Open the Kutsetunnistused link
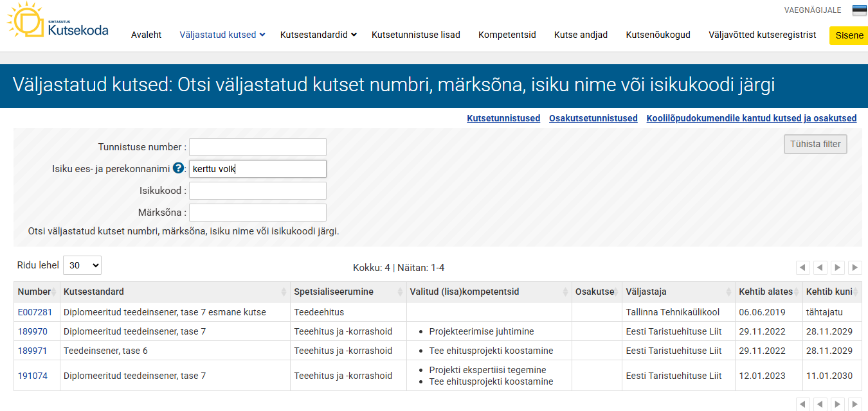868x411 pixels. pos(503,118)
